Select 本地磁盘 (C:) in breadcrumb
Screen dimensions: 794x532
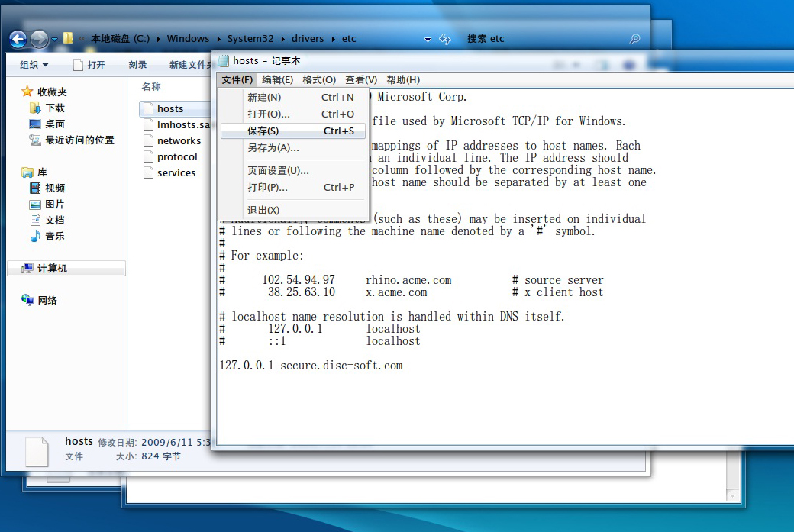coord(120,38)
